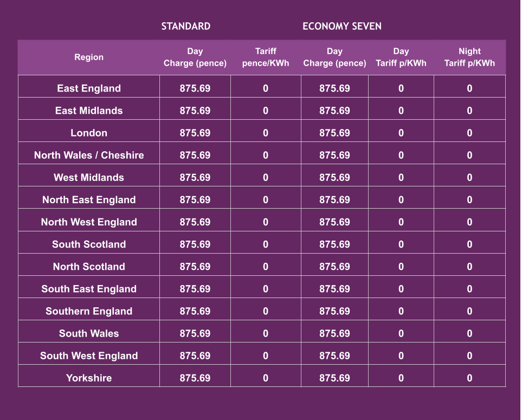Select the STANDARD heading label

pyautogui.click(x=186, y=26)
